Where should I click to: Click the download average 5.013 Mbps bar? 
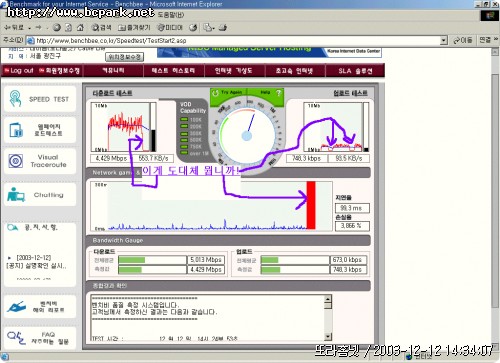pyautogui.click(x=152, y=260)
